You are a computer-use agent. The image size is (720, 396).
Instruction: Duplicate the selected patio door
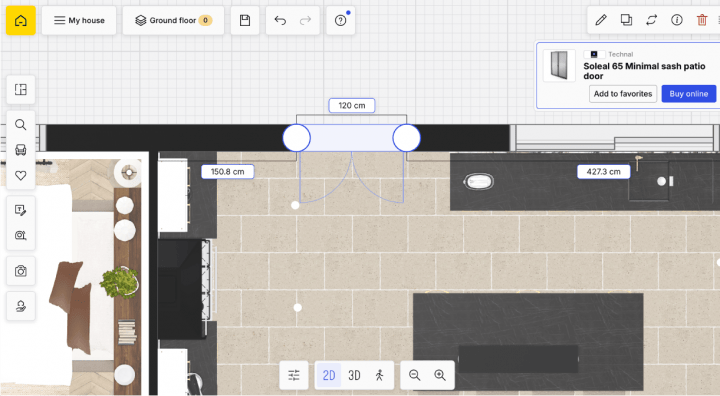tap(626, 20)
